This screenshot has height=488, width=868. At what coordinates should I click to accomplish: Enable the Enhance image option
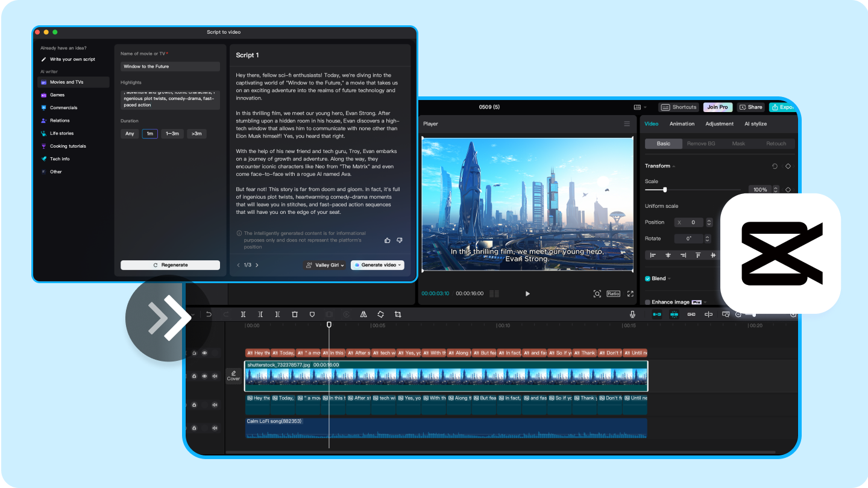(647, 302)
